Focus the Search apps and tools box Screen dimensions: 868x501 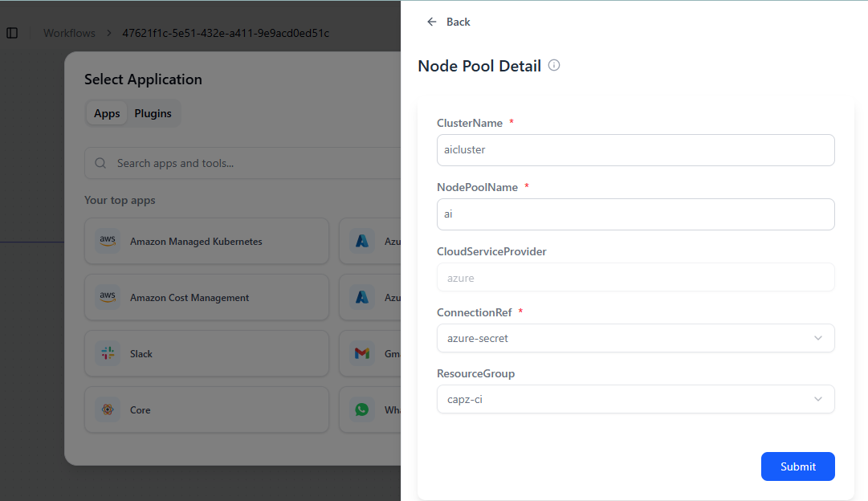[249, 163]
